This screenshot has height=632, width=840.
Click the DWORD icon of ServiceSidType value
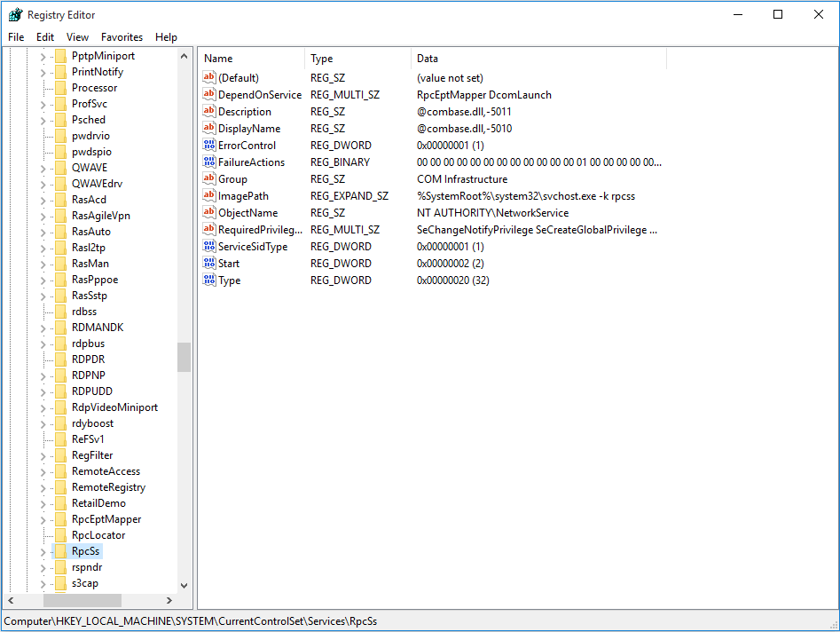click(x=209, y=247)
